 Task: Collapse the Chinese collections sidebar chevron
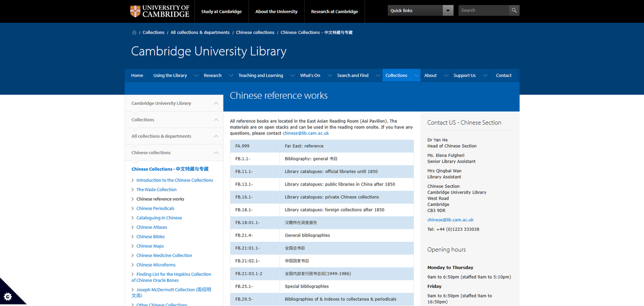(x=216, y=153)
